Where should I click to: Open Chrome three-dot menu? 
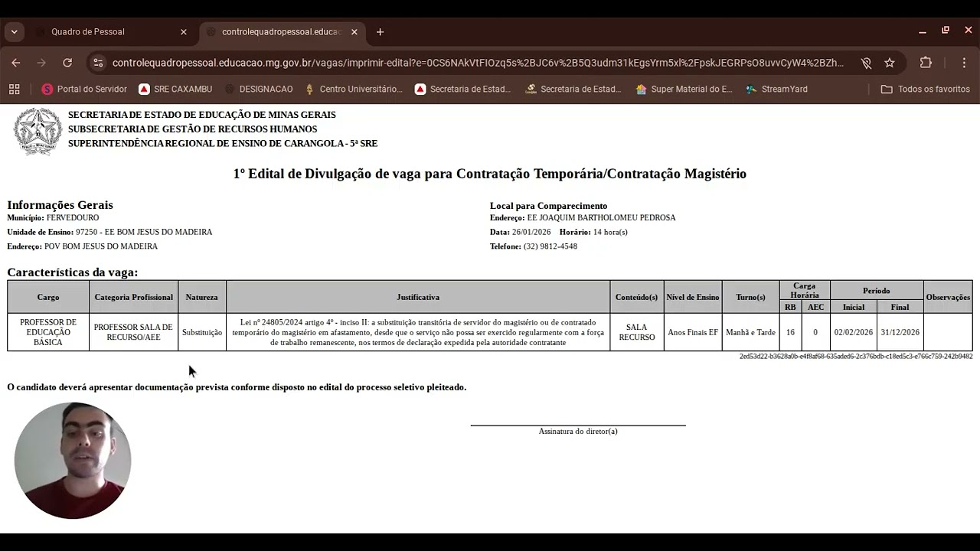(x=964, y=63)
